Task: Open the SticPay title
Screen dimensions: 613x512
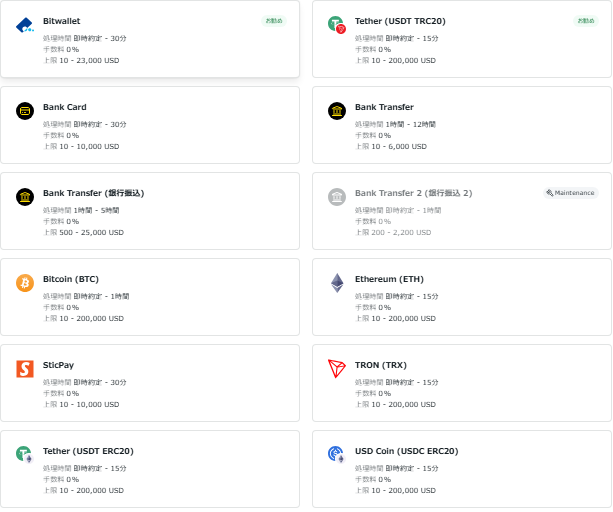Action: click(58, 365)
